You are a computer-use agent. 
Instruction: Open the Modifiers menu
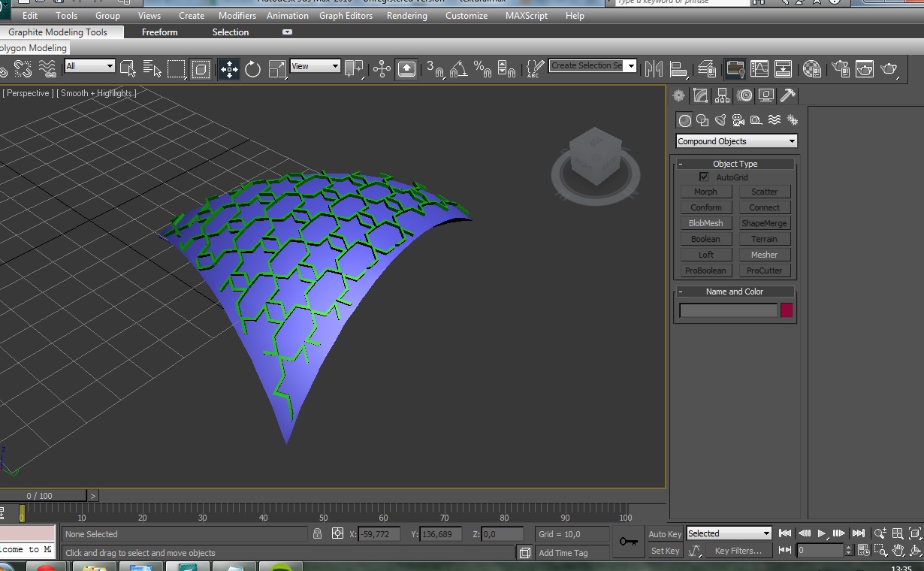[237, 16]
